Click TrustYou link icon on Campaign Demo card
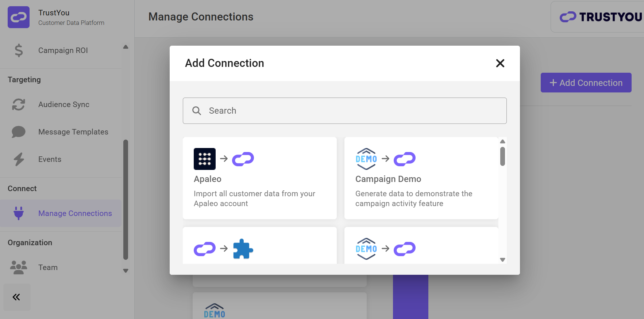Image resolution: width=644 pixels, height=319 pixels. pyautogui.click(x=405, y=159)
